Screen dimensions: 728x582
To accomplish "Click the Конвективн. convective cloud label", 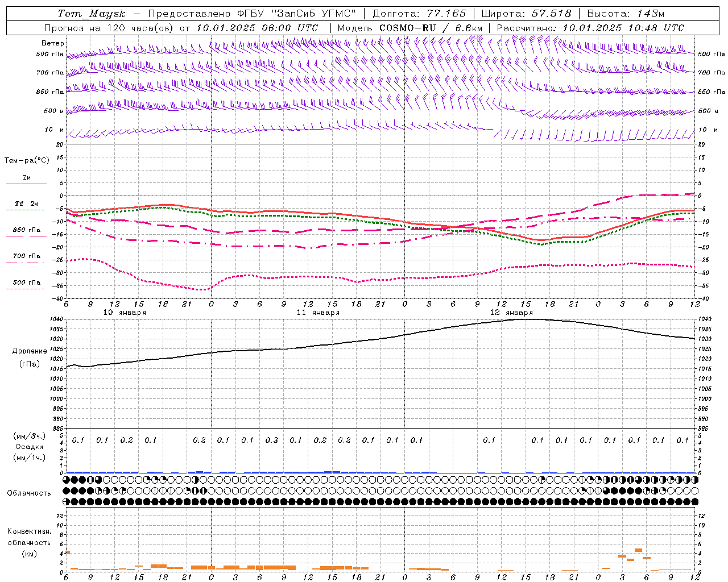I will [29, 531].
